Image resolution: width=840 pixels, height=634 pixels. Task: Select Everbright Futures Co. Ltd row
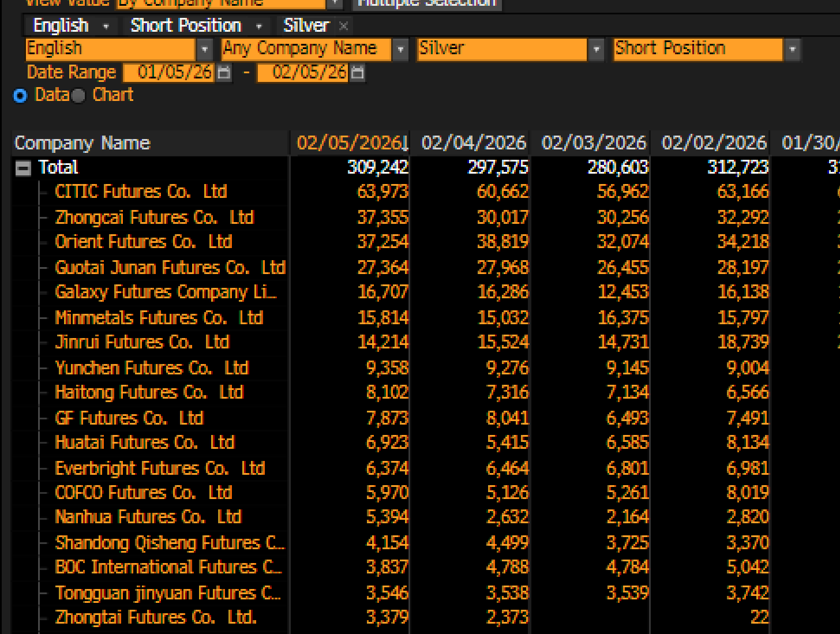point(160,468)
